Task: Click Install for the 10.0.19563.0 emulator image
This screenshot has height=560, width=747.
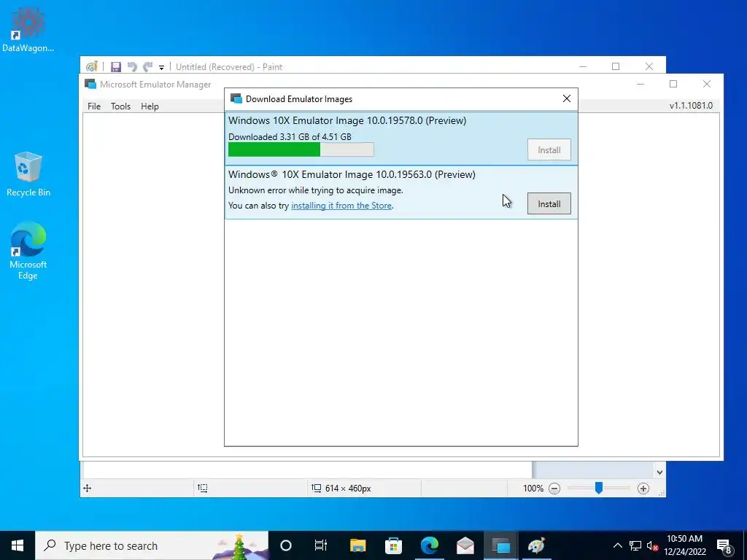Action: click(x=549, y=204)
